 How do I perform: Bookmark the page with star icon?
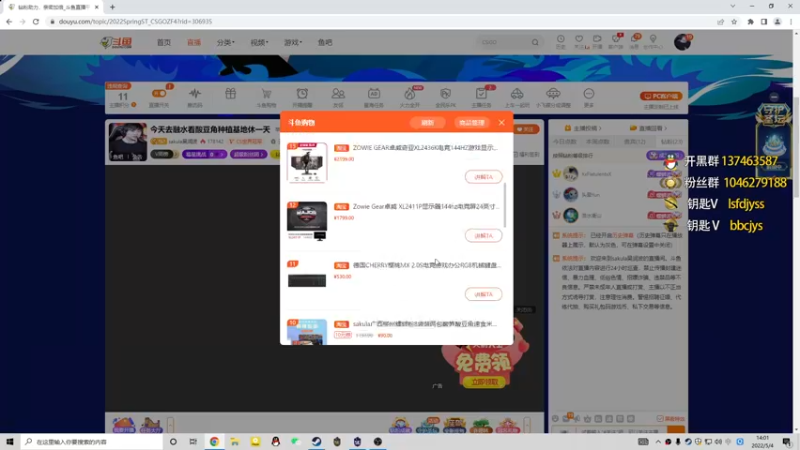[734, 21]
